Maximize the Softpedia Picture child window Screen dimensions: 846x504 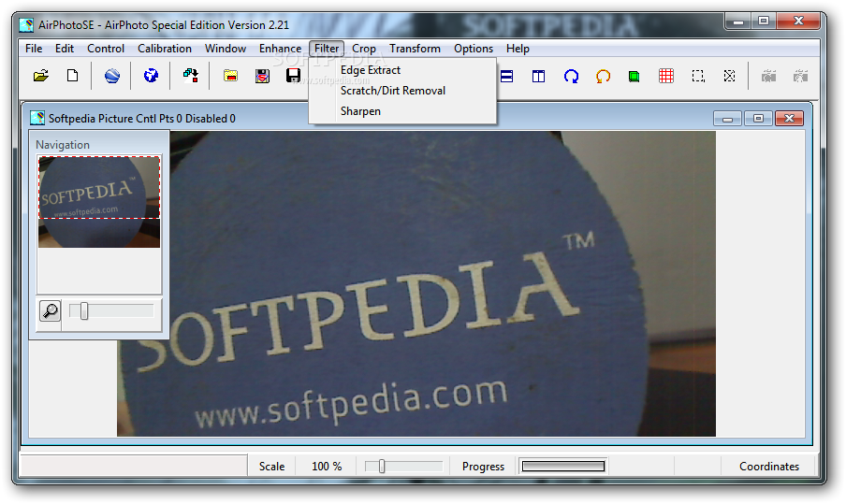[x=758, y=118]
